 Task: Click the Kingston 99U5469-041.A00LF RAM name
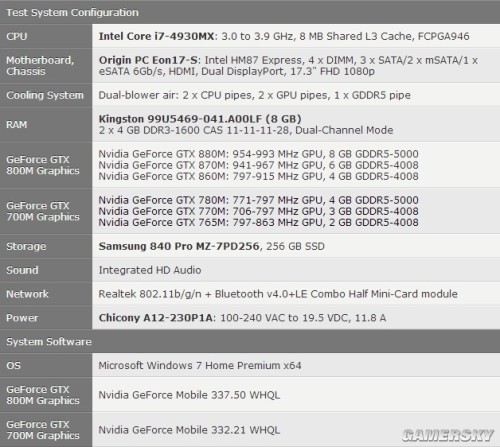click(200, 119)
